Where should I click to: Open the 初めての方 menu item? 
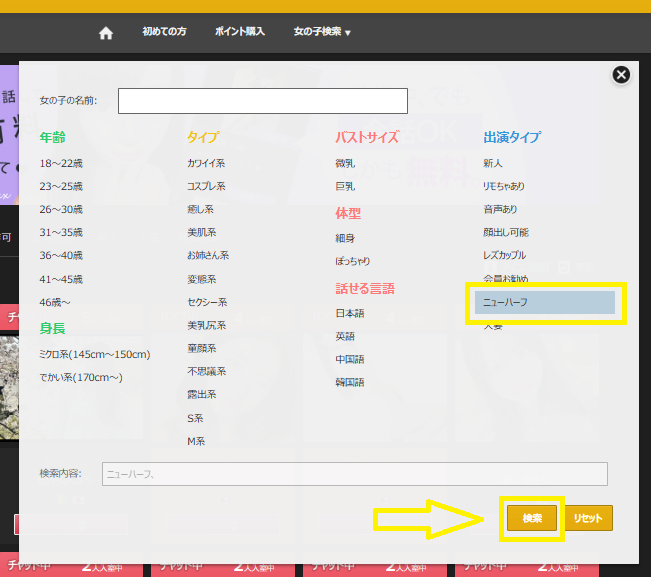[x=165, y=32]
